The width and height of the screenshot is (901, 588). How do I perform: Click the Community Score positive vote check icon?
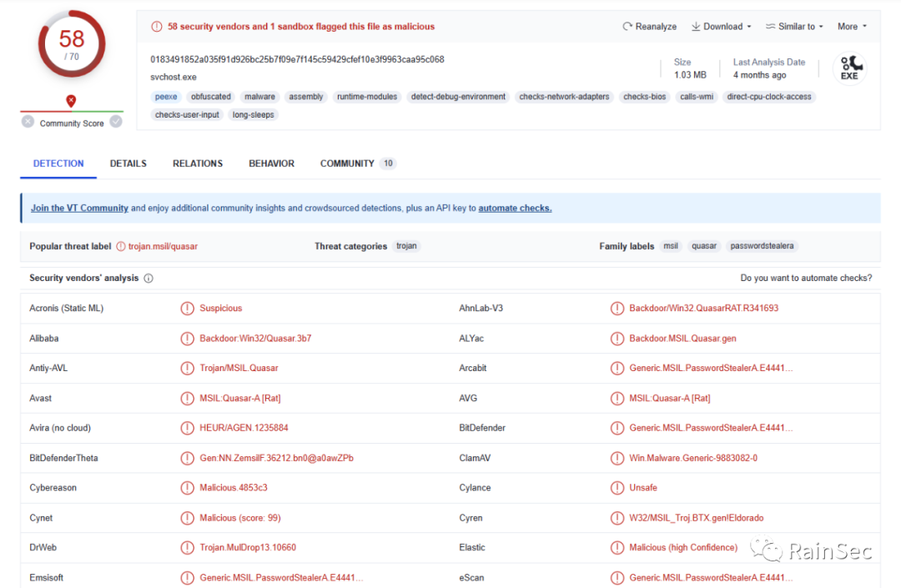[116, 122]
